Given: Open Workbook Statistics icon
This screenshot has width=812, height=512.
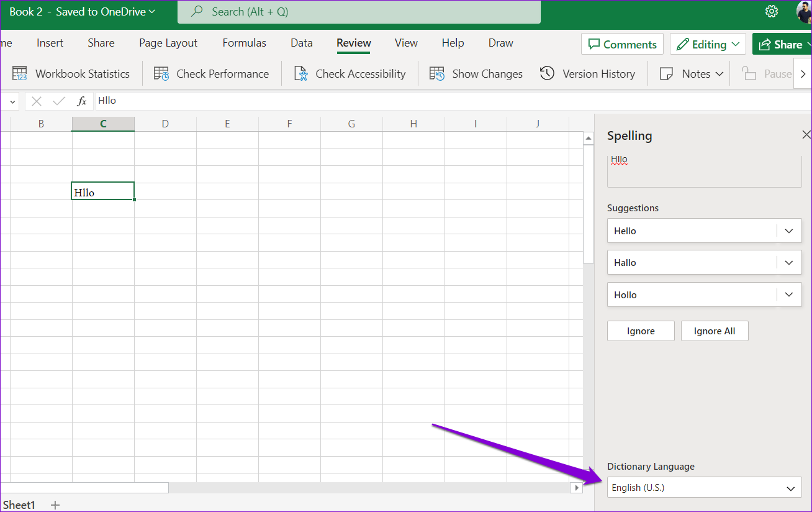Looking at the screenshot, I should [20, 73].
